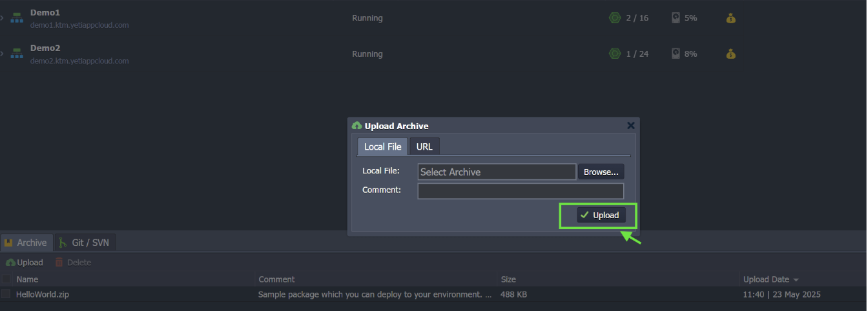Click the Demo1 disk usage icon
The image size is (868, 311).
[676, 18]
